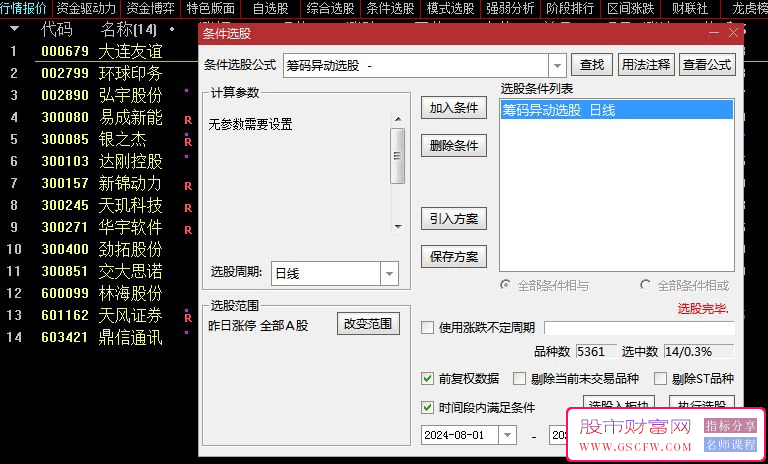Click R marker beside 天玑科技
768x464 pixels.
click(x=188, y=208)
